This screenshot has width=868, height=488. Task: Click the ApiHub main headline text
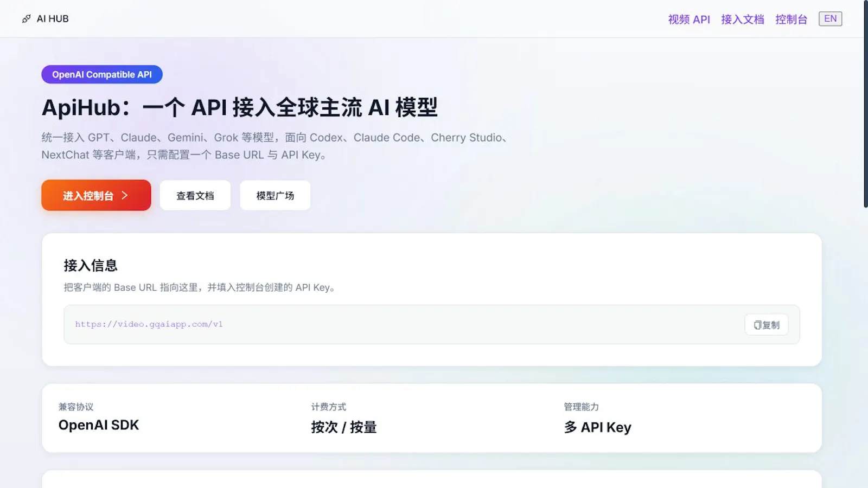(239, 107)
